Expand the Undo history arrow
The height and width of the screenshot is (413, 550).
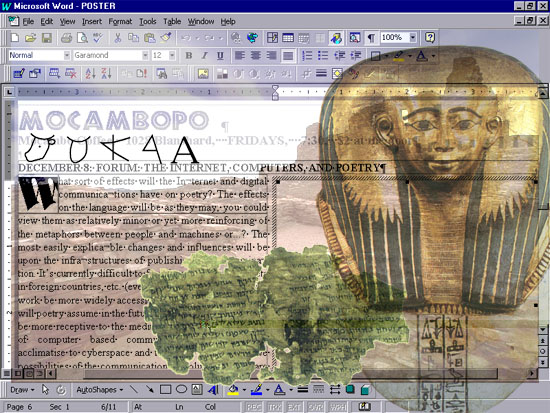(x=198, y=38)
